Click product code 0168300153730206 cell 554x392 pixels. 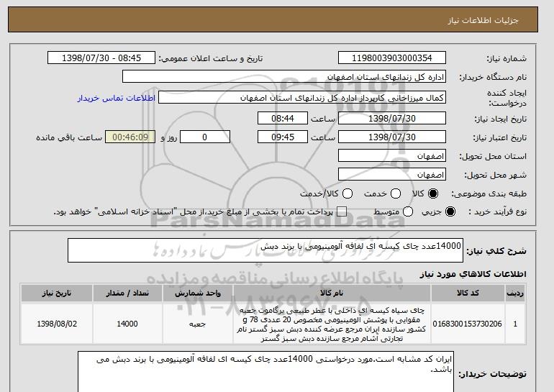click(x=468, y=324)
